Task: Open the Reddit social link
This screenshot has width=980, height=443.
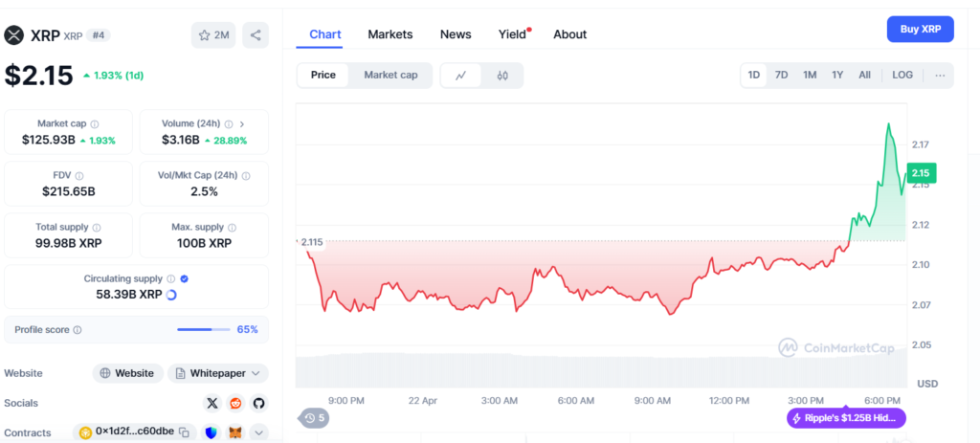Action: coord(235,403)
